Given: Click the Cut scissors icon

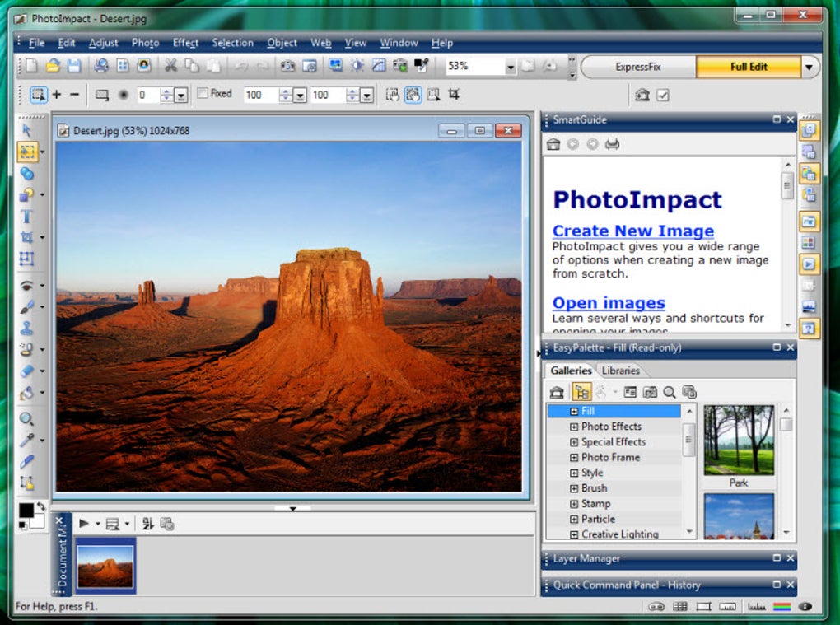Looking at the screenshot, I should click(170, 66).
